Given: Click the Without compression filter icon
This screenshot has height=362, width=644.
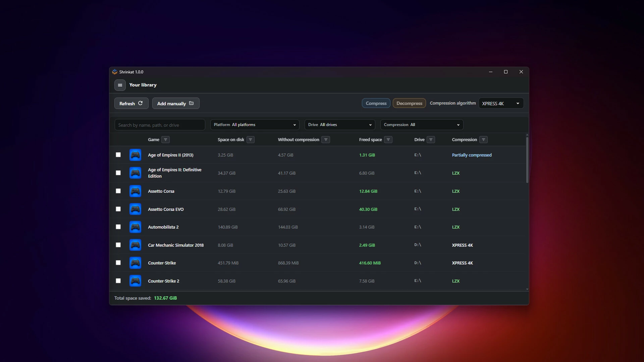Looking at the screenshot, I should click(326, 140).
